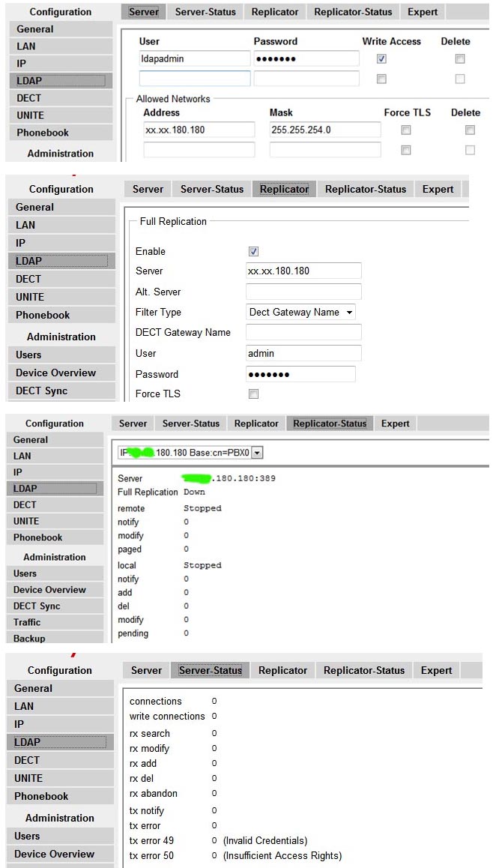This screenshot has width=493, height=868.
Task: Click the Allowed Networks Address field xx.xx.180.180
Action: coord(199,130)
